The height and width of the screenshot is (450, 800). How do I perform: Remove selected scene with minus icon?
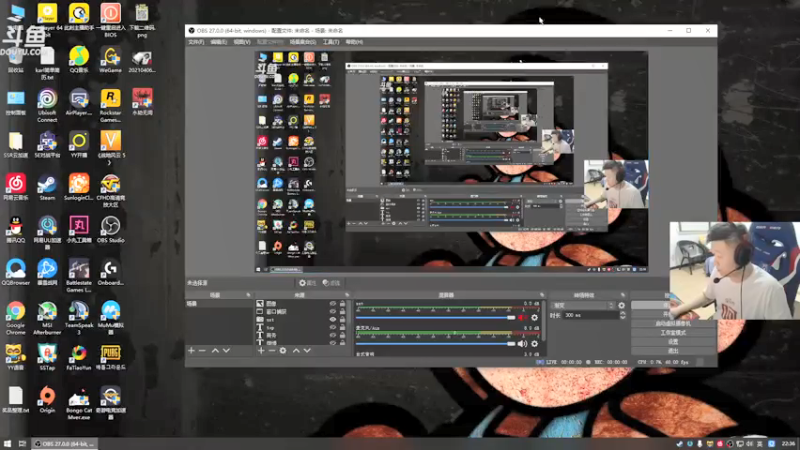tap(202, 351)
